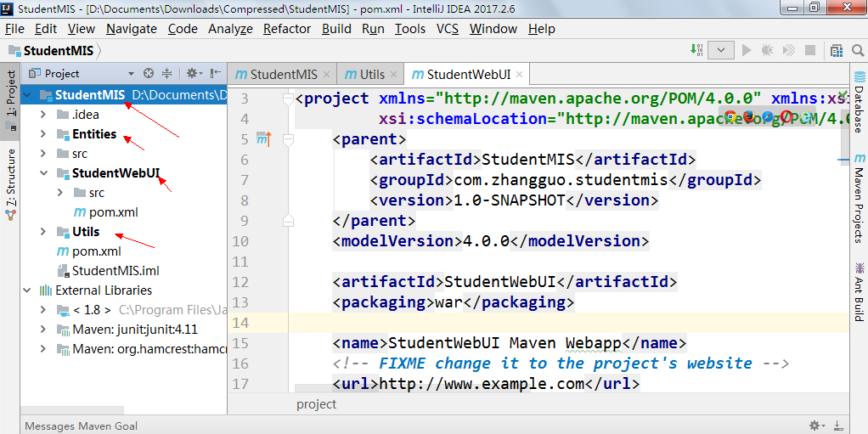Image resolution: width=868 pixels, height=434 pixels.
Task: Open the Maven Projects tool window
Action: tap(860, 199)
